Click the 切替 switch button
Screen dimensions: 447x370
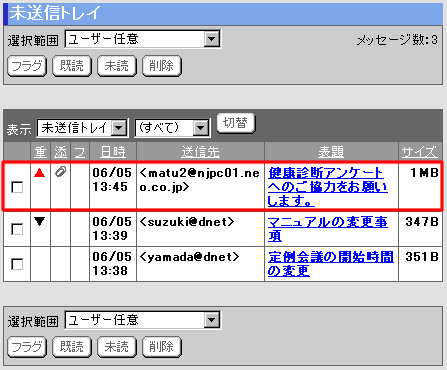pos(236,123)
